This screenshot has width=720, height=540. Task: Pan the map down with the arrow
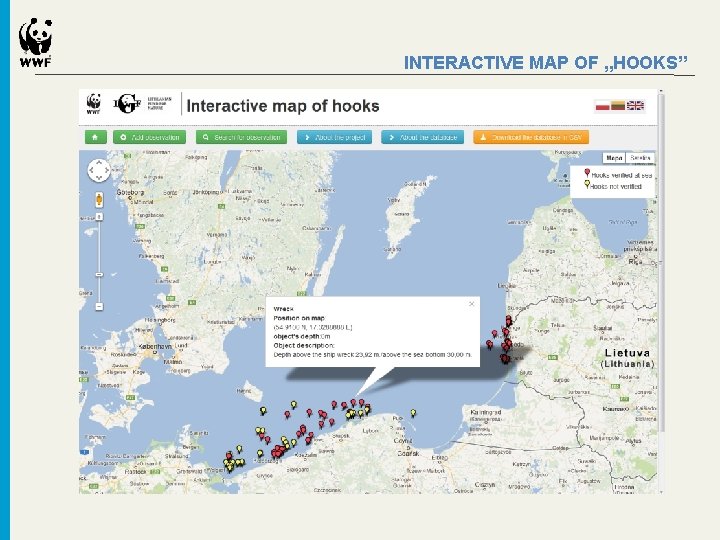[99, 178]
